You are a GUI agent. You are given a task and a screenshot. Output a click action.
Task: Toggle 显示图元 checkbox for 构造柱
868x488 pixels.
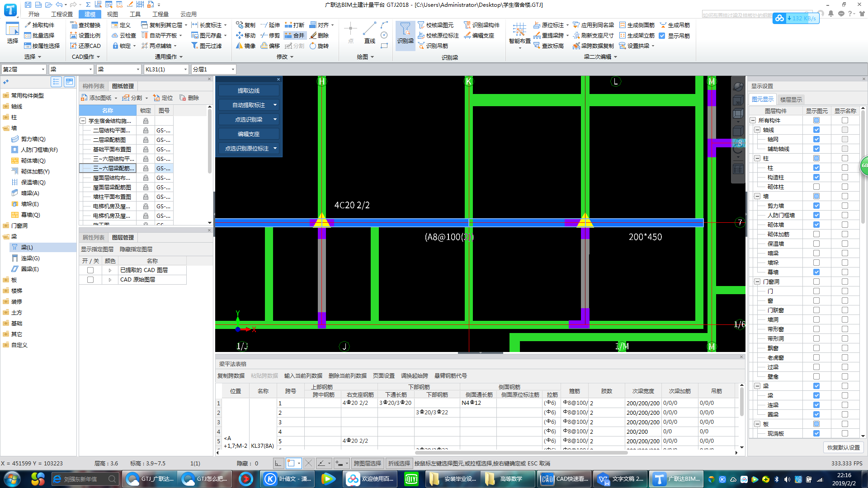coord(816,177)
